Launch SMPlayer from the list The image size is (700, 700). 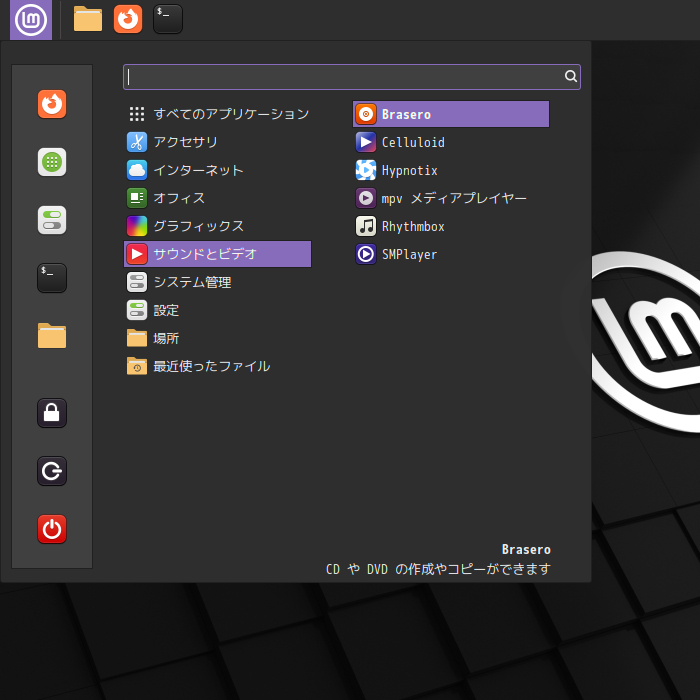click(408, 255)
